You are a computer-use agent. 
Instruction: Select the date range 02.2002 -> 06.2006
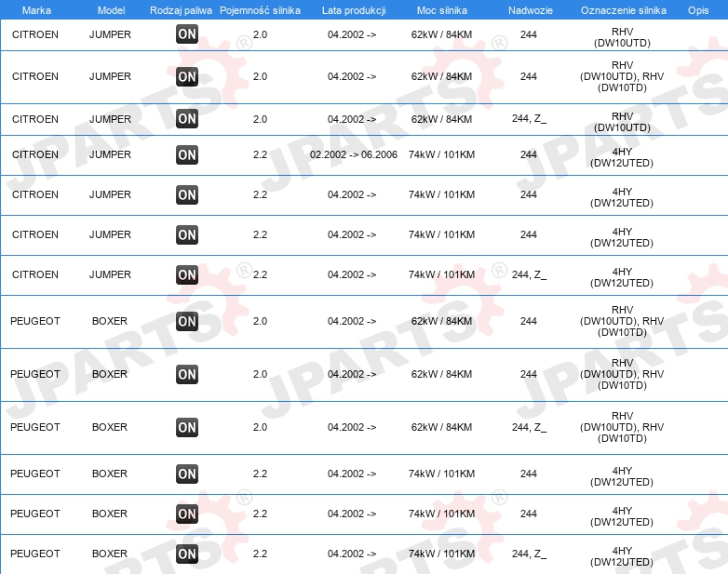pos(354,155)
